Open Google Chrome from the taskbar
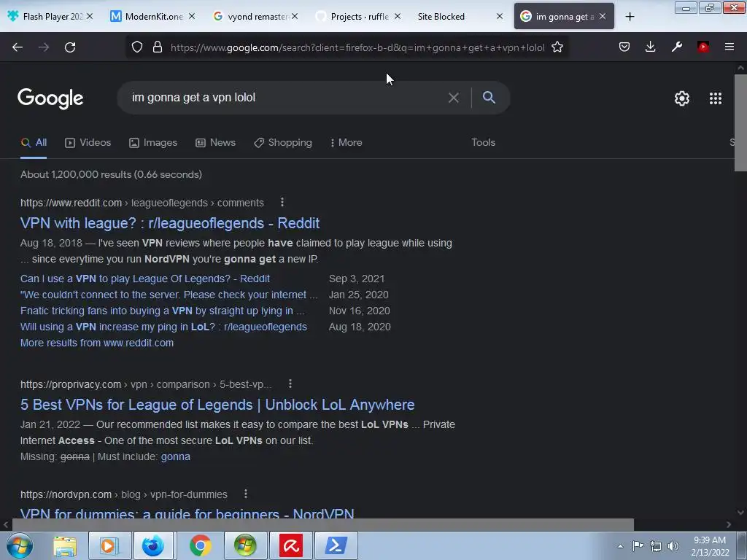This screenshot has width=747, height=560. (x=200, y=545)
